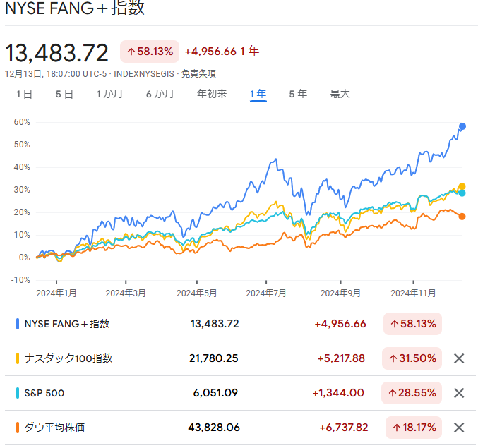Click the ↑28.55% badge for S&P 500
The width and height of the screenshot is (478, 448).
[x=412, y=393]
